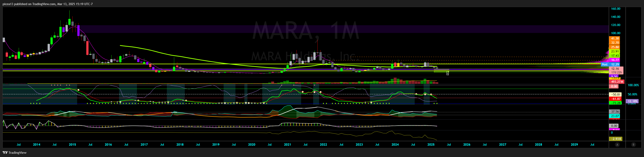Screen dimensions: 644x157
Task: Click the 100.00% scale label
Action: point(633,85)
